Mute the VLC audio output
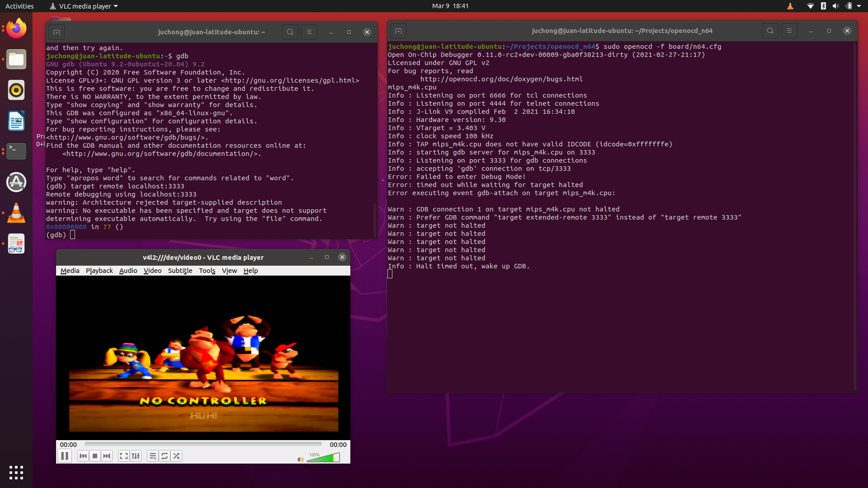Image resolution: width=868 pixels, height=488 pixels. click(x=300, y=459)
